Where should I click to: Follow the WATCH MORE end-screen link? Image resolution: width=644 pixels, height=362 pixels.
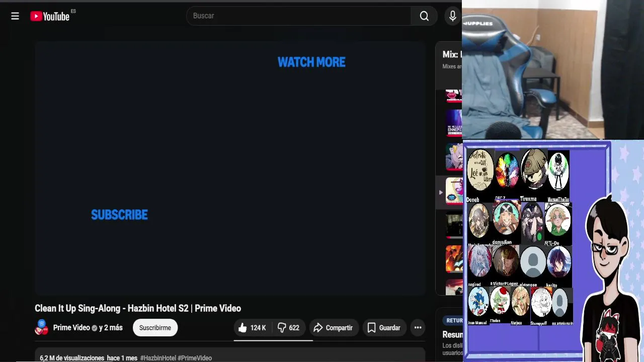click(311, 62)
